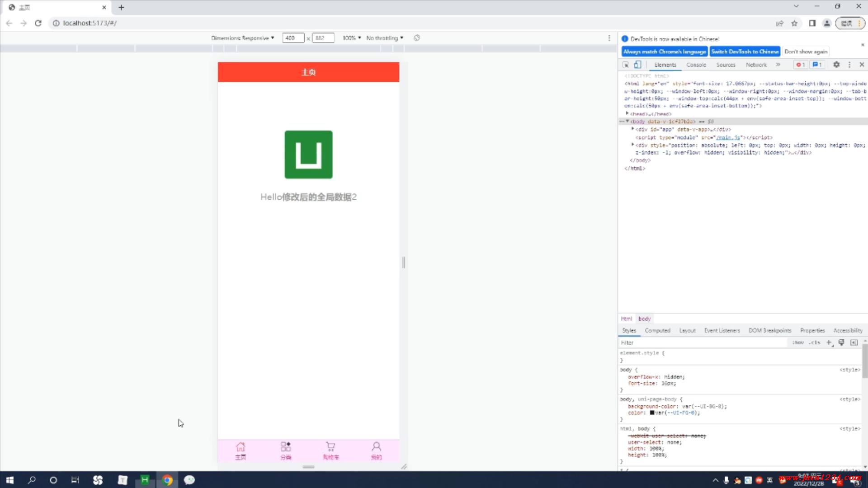Toggle the browser side panel
Image resolution: width=868 pixels, height=488 pixels.
[812, 23]
